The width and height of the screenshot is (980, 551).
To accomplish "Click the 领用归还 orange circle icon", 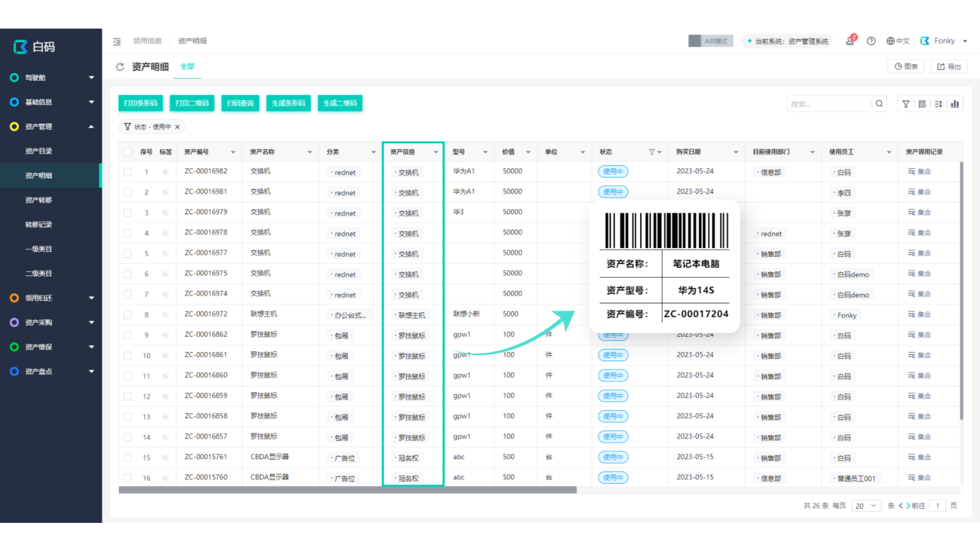I will click(x=14, y=298).
